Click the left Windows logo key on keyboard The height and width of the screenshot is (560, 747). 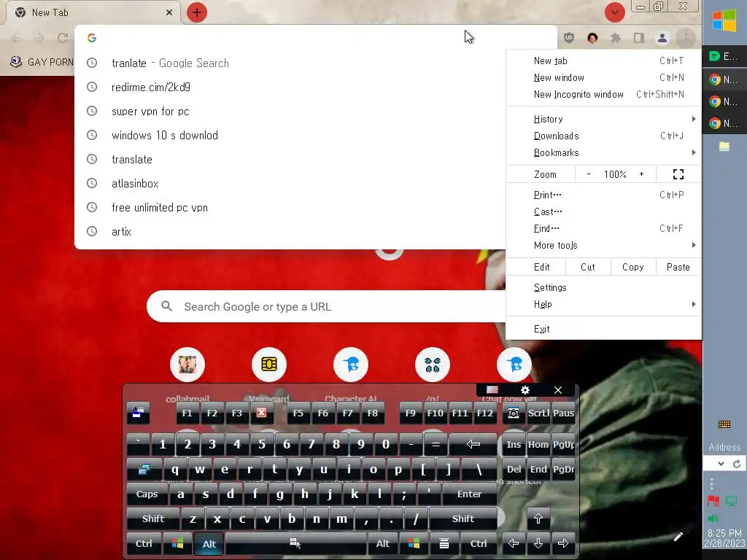(177, 544)
